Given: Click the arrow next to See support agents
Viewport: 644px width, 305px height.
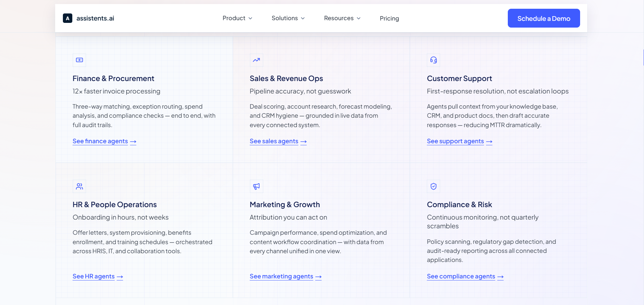Looking at the screenshot, I should click(x=489, y=142).
